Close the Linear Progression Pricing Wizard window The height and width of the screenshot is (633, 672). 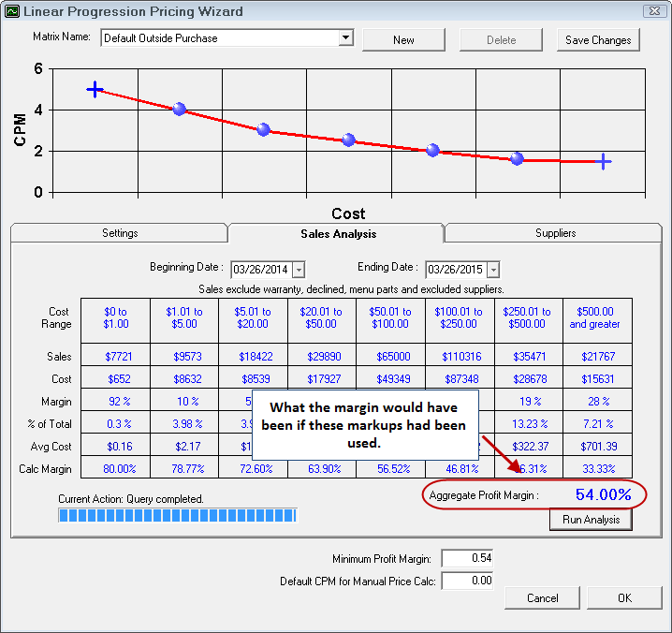click(x=653, y=12)
